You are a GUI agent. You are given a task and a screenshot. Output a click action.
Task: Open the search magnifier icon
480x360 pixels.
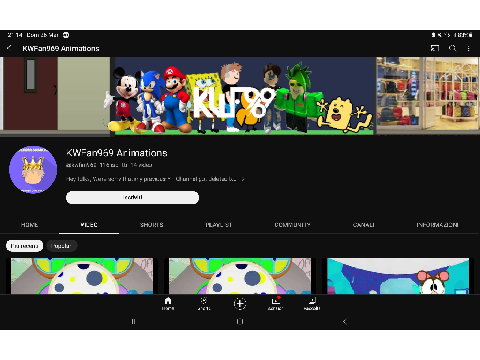coord(452,48)
